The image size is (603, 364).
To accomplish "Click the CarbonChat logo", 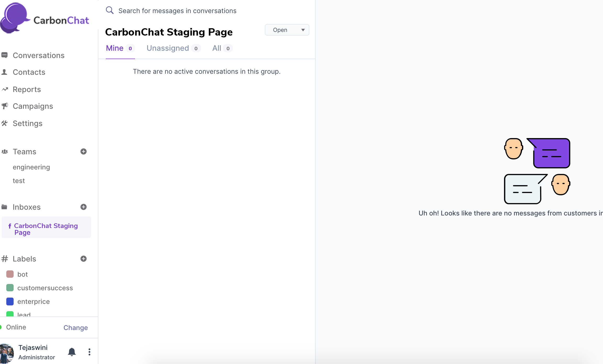I will click(44, 18).
